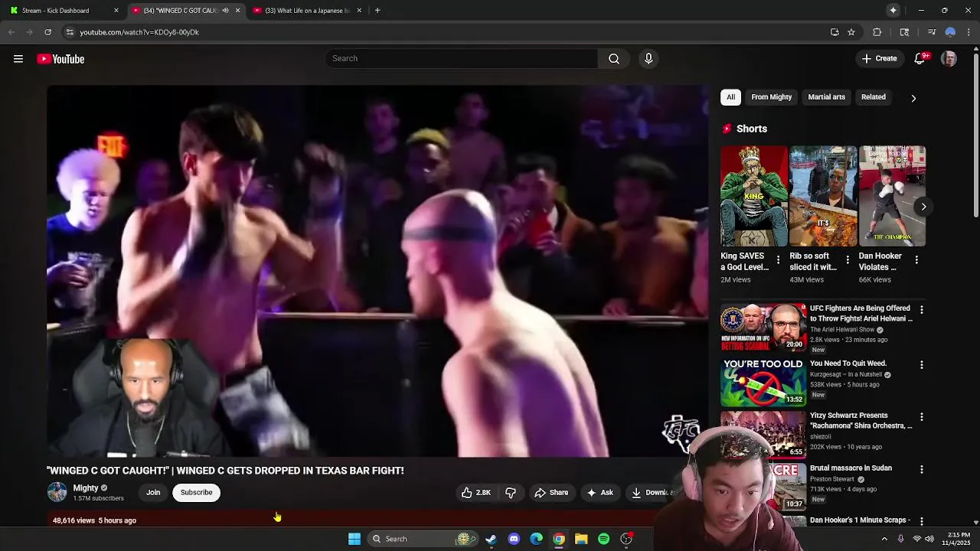This screenshot has height=551, width=980.
Task: Select the From Mighty filter chip
Action: [x=771, y=97]
